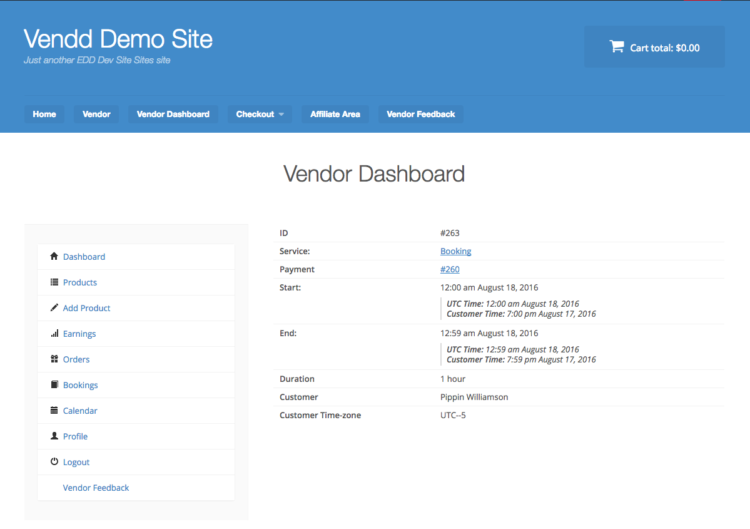
Task: Click the Logout power icon
Action: coord(54,462)
